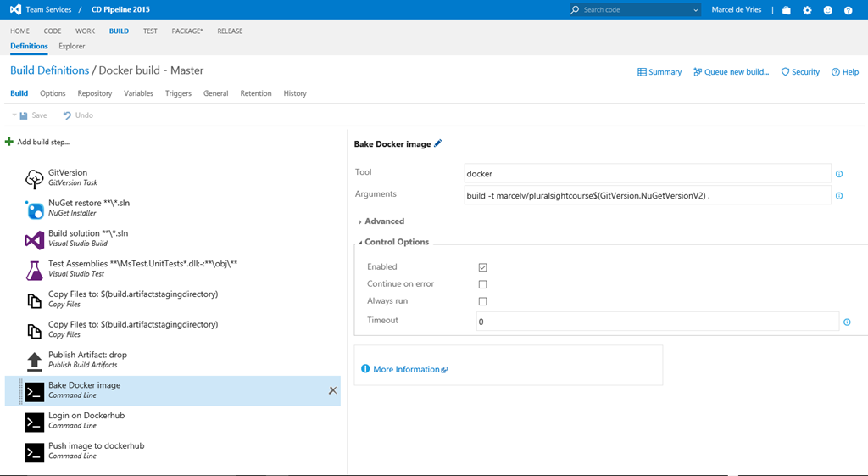Viewport: 868px width, 476px height.
Task: Switch to the Variables tab
Action: click(138, 93)
